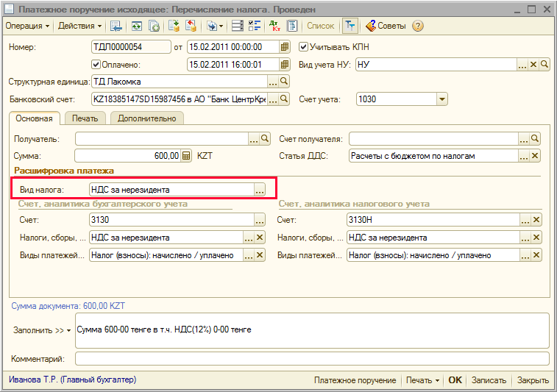Click the OK button
557x392 pixels.
point(455,380)
